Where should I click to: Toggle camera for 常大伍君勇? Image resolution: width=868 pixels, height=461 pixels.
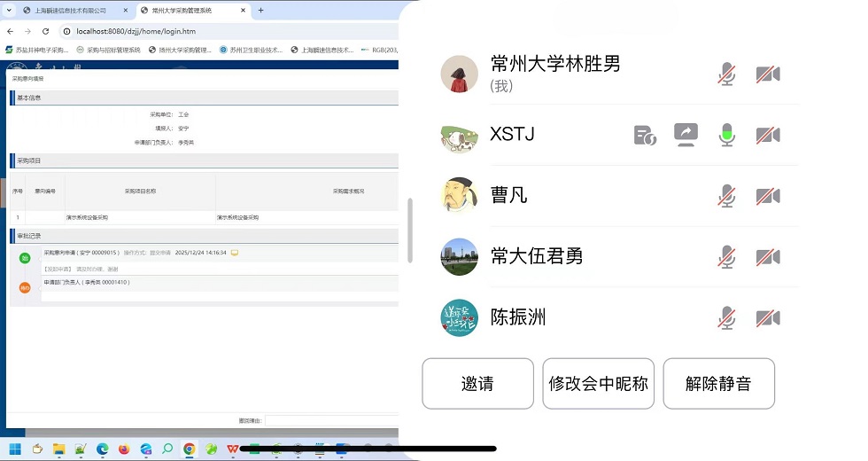tap(767, 257)
